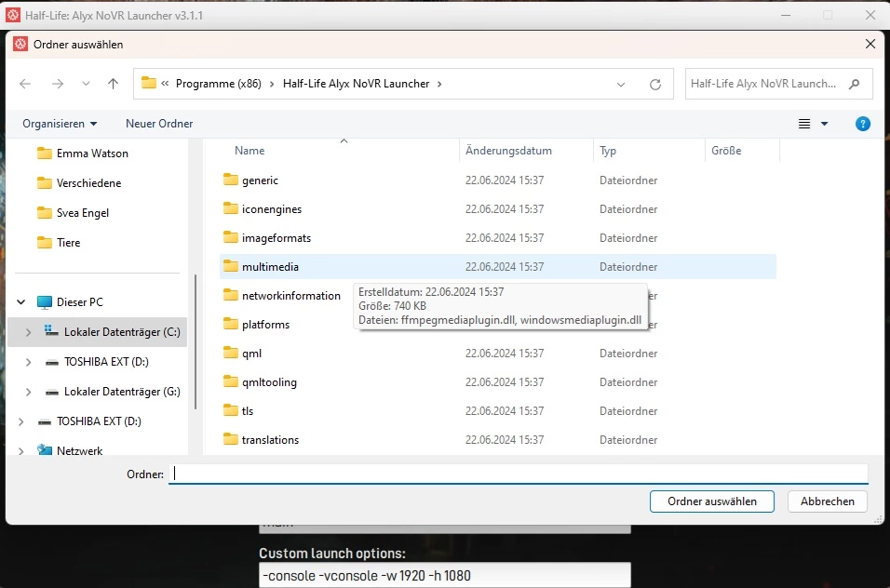Click the translations folder name
Screen dimensions: 890x588
[x=270, y=440]
